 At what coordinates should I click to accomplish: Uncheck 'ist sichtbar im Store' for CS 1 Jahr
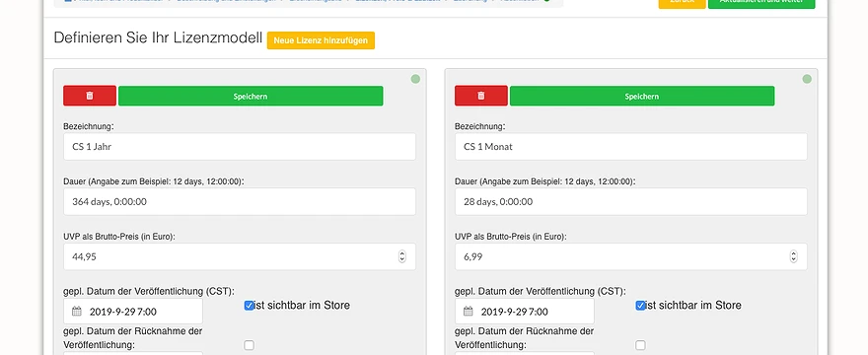click(x=250, y=305)
